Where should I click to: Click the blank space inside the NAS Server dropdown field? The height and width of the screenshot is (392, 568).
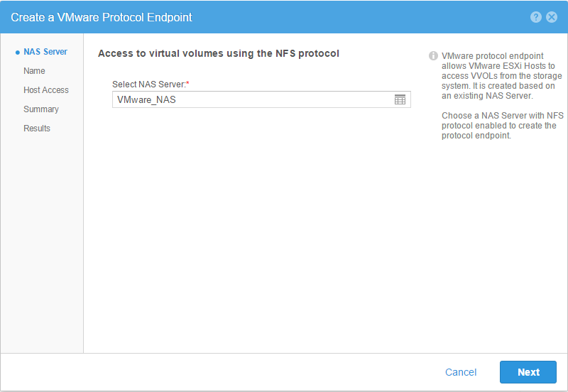coord(285,99)
